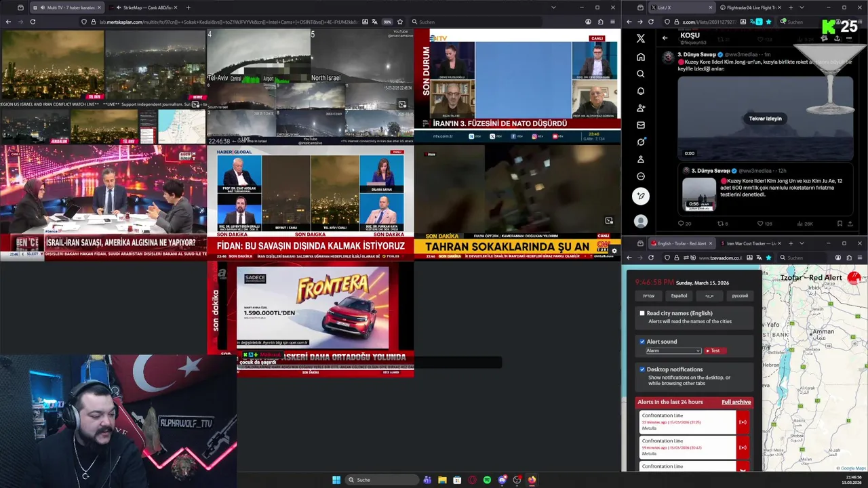
Task: Go back with the X list arrow
Action: tap(665, 38)
